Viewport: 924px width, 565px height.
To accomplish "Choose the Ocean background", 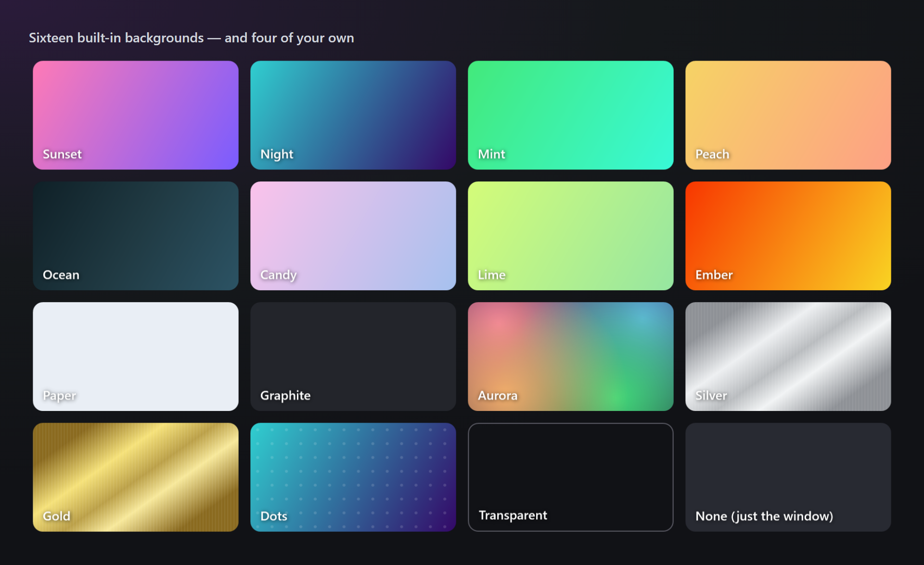I will pos(136,236).
